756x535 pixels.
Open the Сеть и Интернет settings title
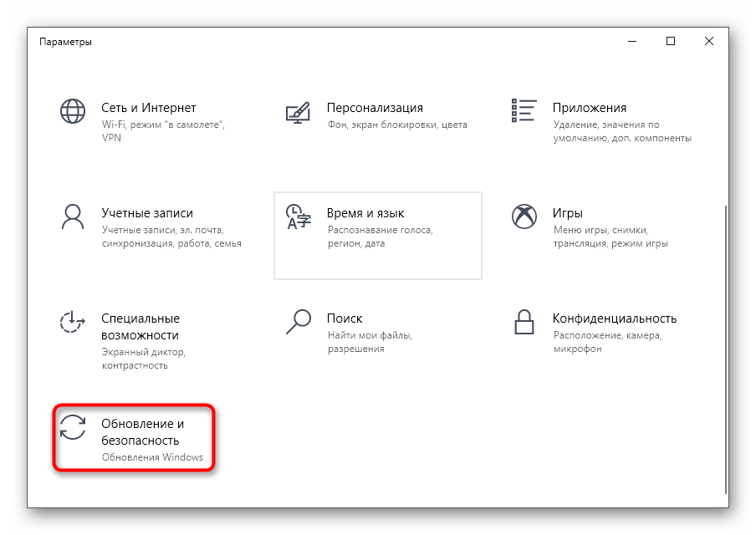pyautogui.click(x=149, y=108)
